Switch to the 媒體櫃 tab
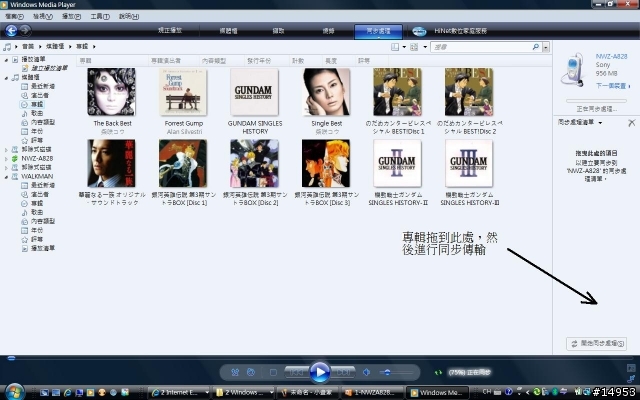 pos(229,31)
